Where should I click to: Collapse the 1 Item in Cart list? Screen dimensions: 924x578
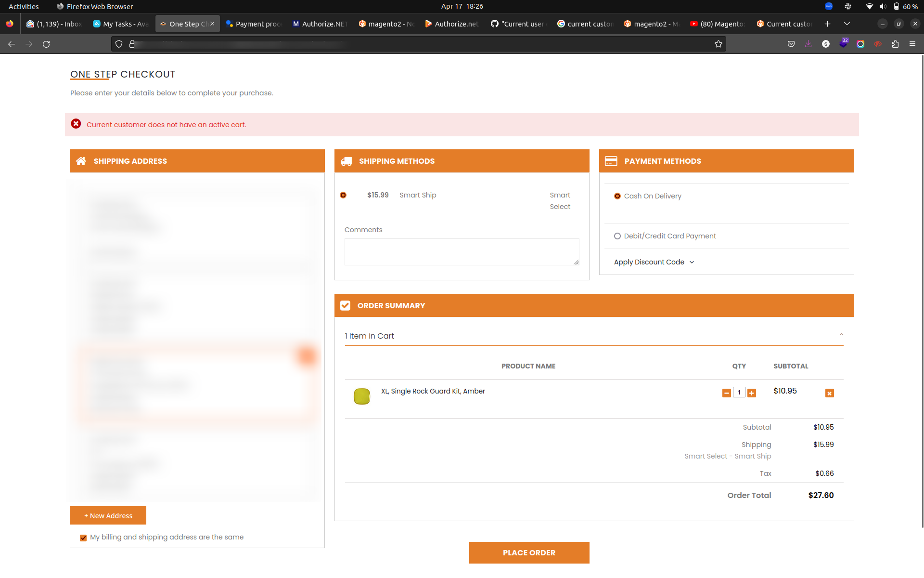click(841, 335)
